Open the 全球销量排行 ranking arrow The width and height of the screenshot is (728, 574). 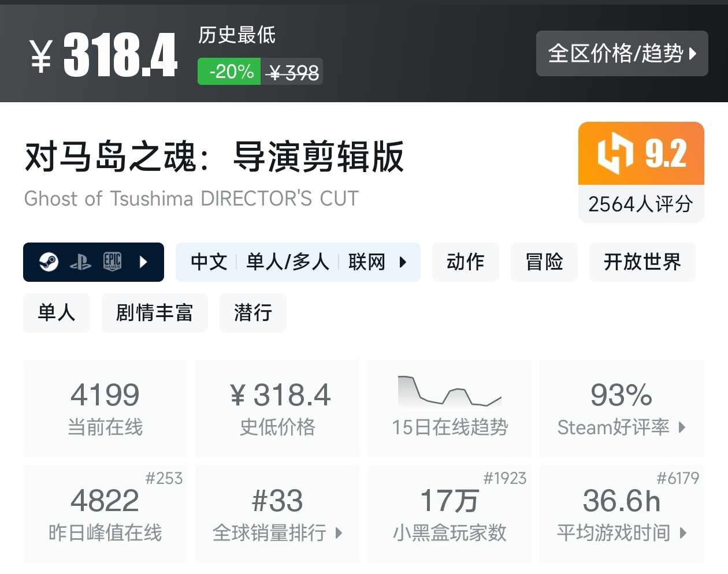point(339,533)
